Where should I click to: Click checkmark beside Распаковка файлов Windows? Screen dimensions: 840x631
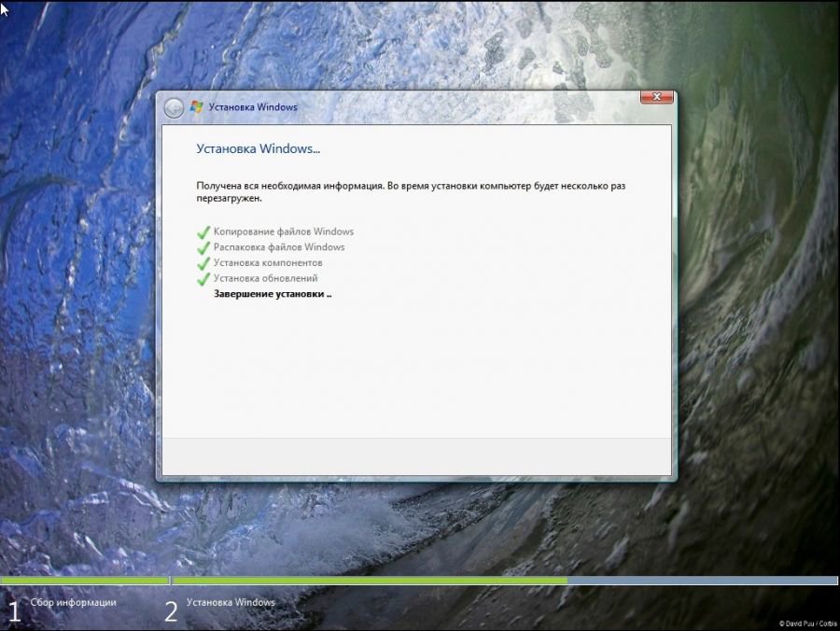[203, 248]
